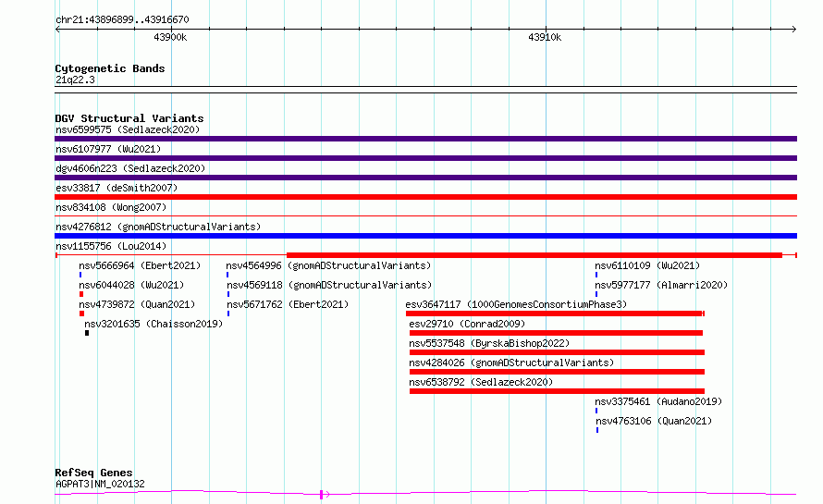Screen dimensions: 823x504
Task: Click the red marker under nsv4739872
Action: pos(82,313)
